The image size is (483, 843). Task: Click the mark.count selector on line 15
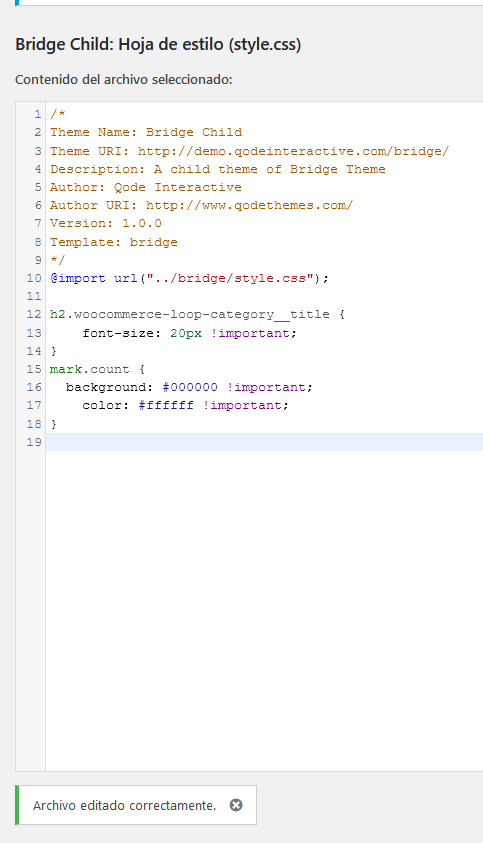click(x=90, y=369)
